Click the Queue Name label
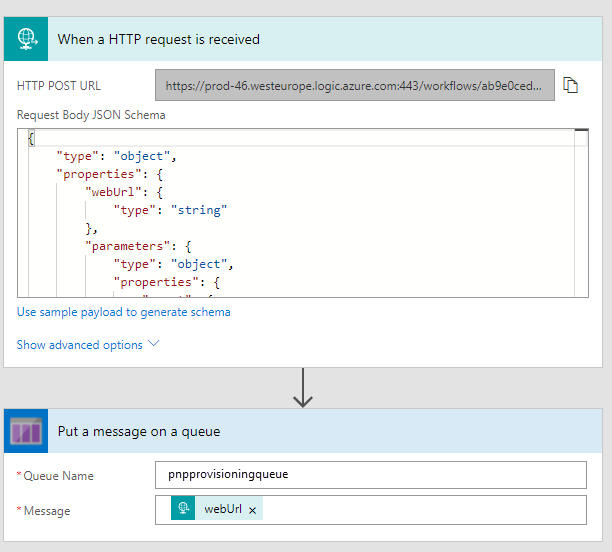 click(58, 476)
